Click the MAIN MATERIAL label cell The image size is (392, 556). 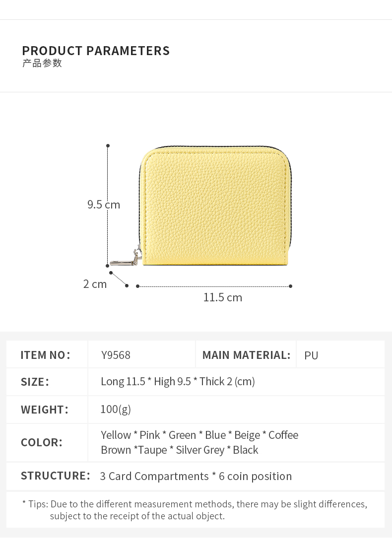click(246, 355)
